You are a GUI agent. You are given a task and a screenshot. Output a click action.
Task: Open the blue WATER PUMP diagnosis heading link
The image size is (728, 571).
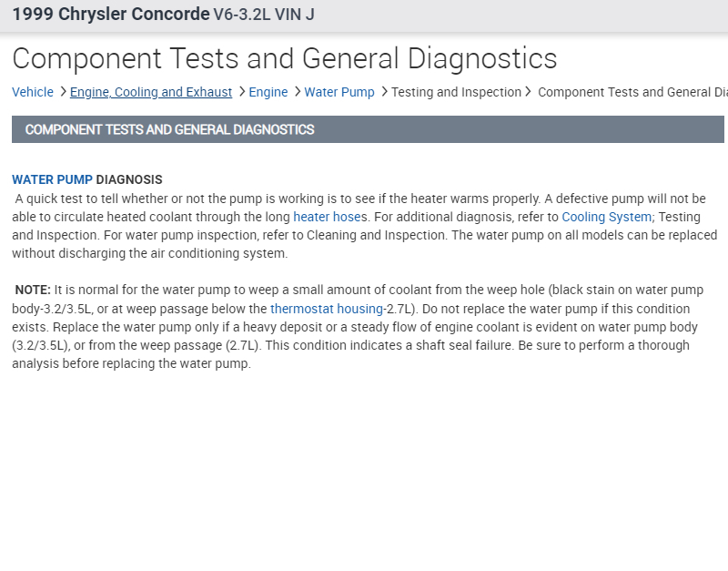tap(52, 179)
